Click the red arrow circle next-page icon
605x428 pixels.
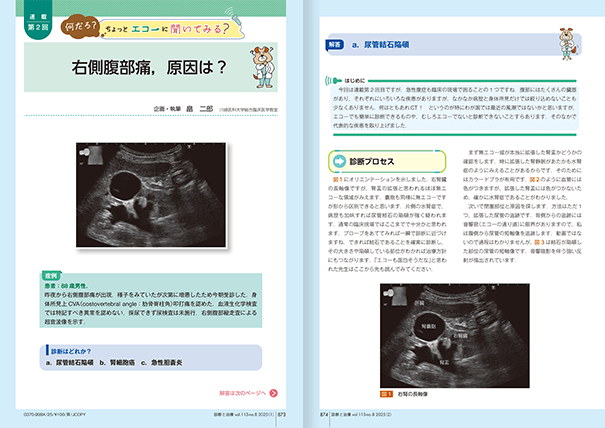273,395
